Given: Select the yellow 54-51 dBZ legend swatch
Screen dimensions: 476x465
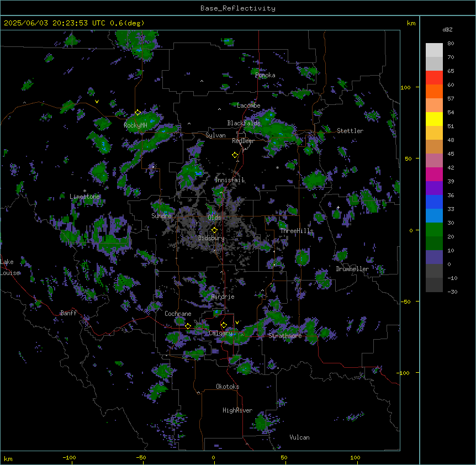Looking at the screenshot, I should [x=434, y=119].
